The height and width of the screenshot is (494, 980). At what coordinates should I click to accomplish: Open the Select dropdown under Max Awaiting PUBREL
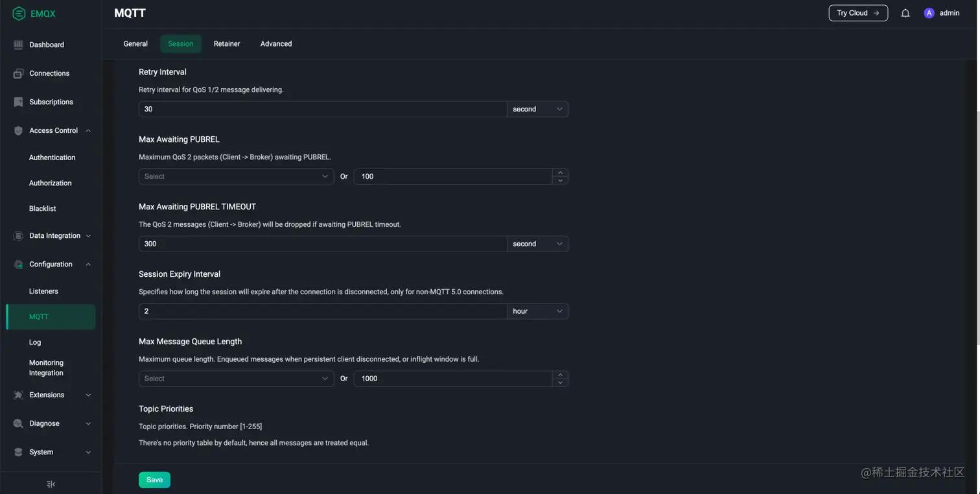pos(235,176)
